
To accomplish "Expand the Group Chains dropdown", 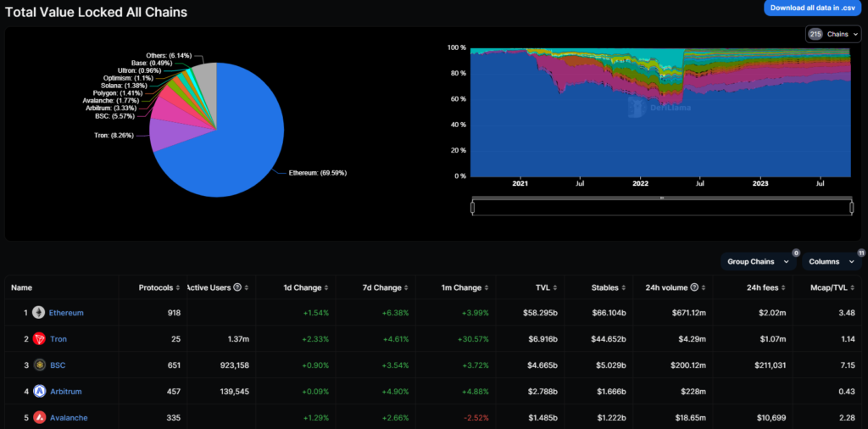I will pyautogui.click(x=759, y=261).
